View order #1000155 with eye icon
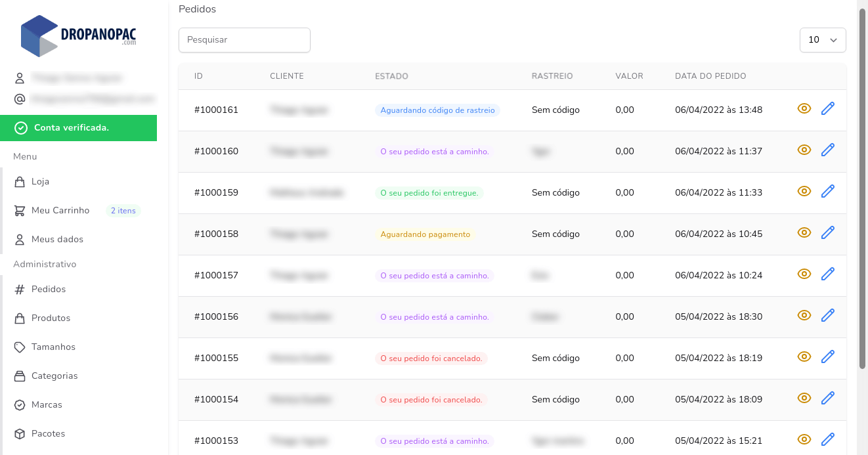This screenshot has height=455, width=868. click(x=804, y=357)
